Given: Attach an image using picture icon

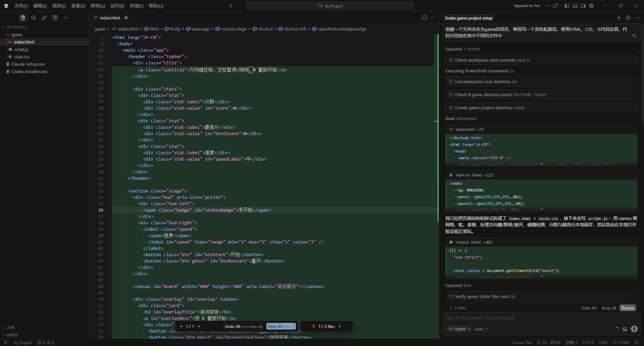Looking at the screenshot, I should [x=625, y=329].
